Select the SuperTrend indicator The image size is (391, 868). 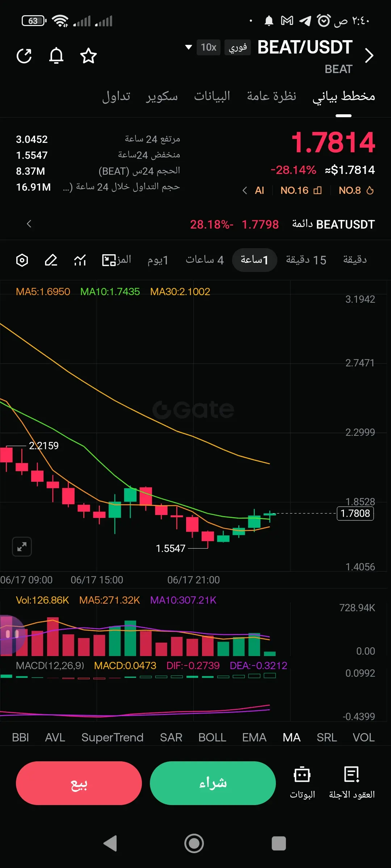pyautogui.click(x=112, y=737)
